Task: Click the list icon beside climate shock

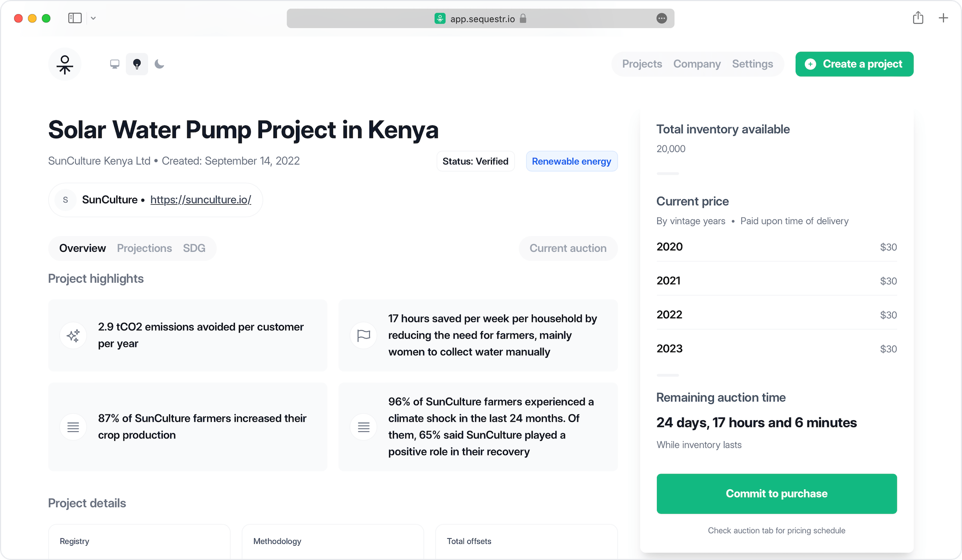Action: [x=364, y=427]
